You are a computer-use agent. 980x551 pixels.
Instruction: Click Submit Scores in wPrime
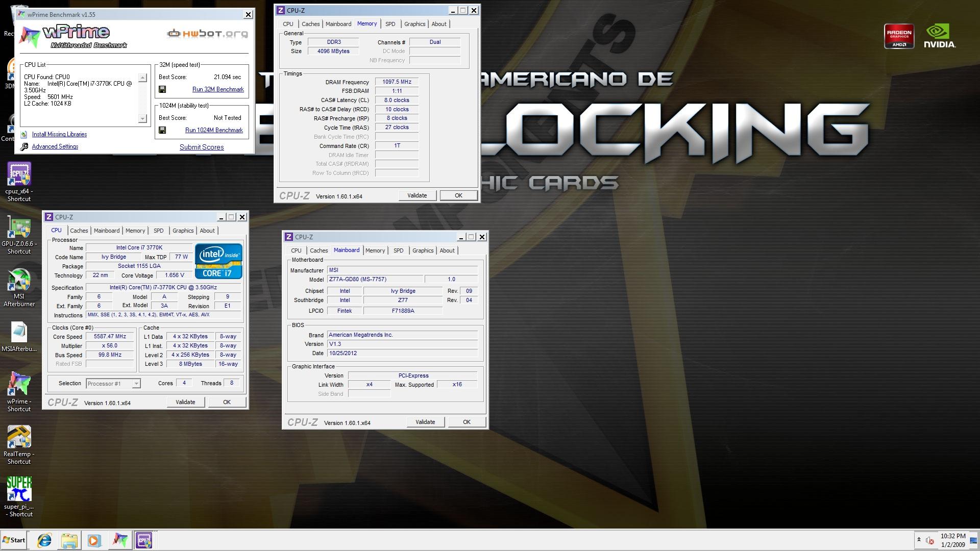pyautogui.click(x=202, y=147)
